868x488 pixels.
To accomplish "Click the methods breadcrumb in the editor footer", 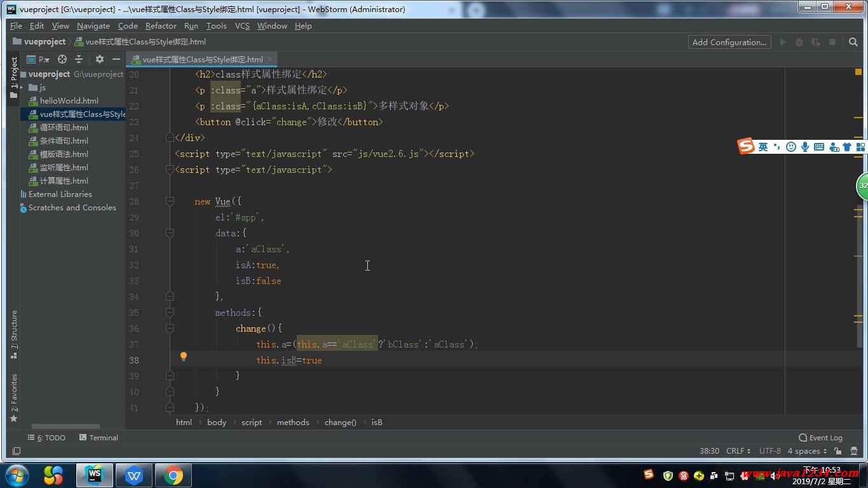I will pyautogui.click(x=293, y=423).
